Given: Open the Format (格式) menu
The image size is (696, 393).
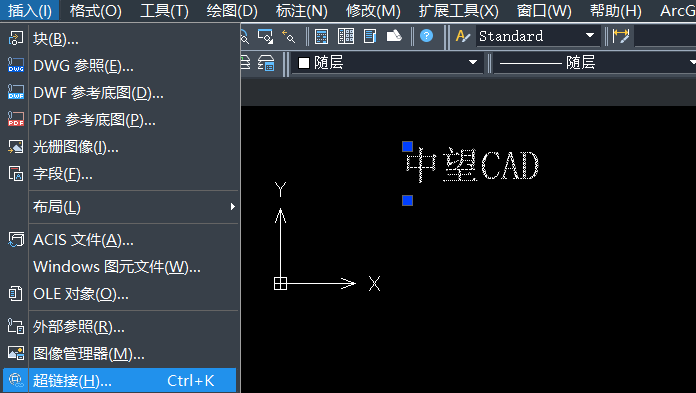Looking at the screenshot, I should [95, 10].
